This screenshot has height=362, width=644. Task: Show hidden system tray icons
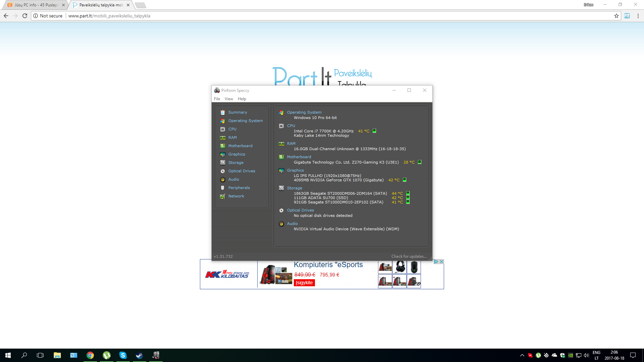(522, 355)
